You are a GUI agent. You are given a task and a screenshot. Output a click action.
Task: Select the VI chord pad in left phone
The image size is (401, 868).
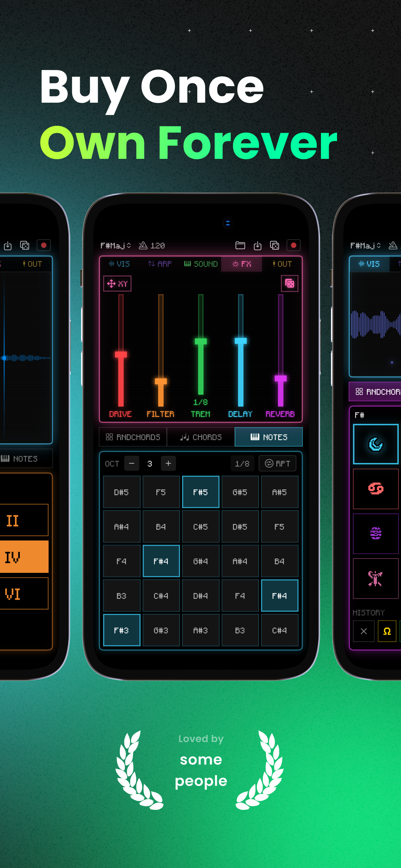point(24,594)
